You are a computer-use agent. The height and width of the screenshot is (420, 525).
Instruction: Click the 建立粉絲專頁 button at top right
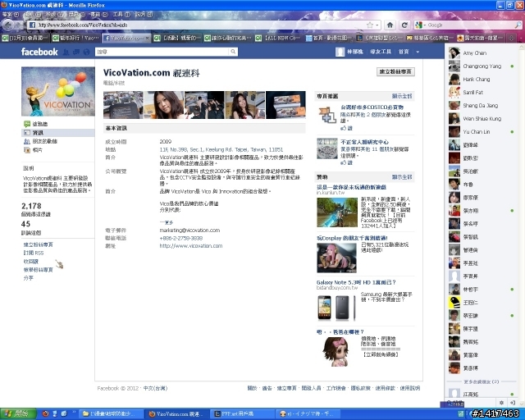click(x=395, y=71)
